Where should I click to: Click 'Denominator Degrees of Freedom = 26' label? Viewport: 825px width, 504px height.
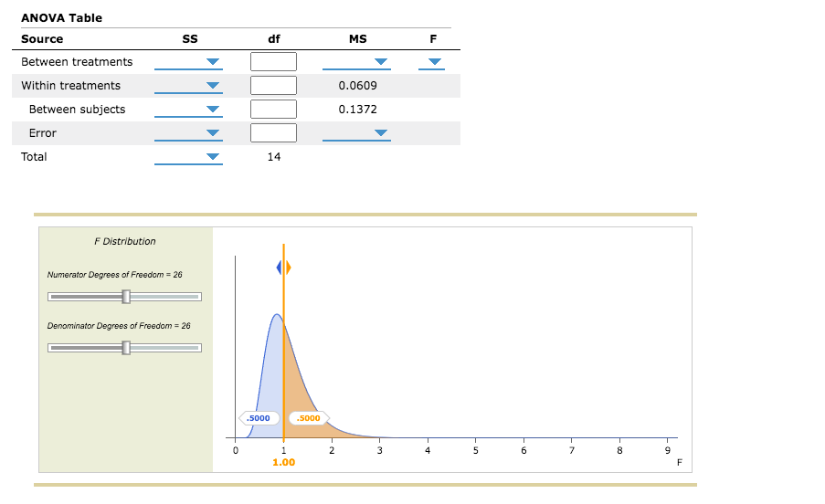pos(119,326)
